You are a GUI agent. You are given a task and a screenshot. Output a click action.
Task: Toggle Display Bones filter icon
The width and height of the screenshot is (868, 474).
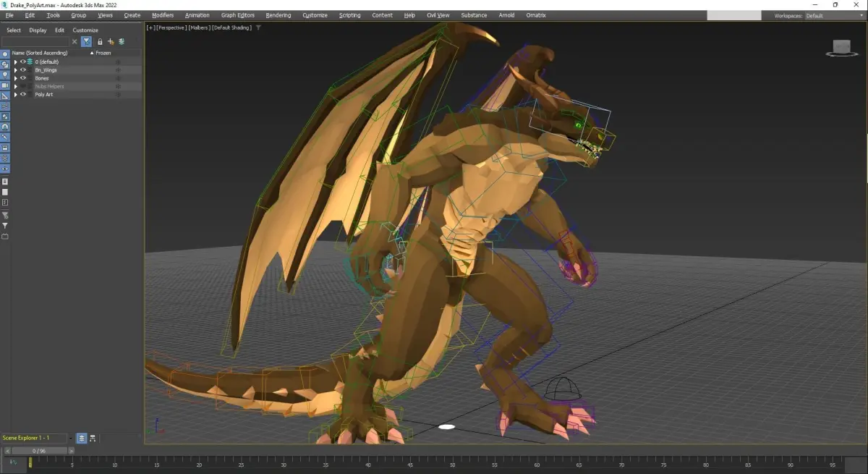coord(5,137)
